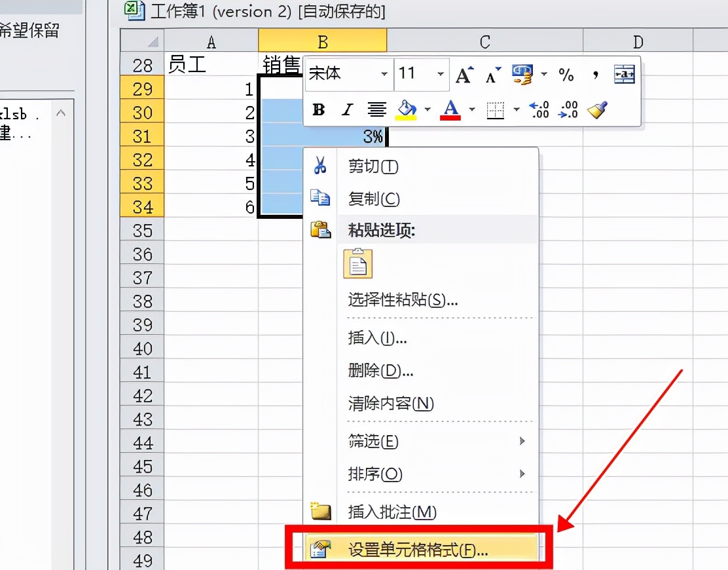
Task: Select column A header
Action: pos(211,42)
